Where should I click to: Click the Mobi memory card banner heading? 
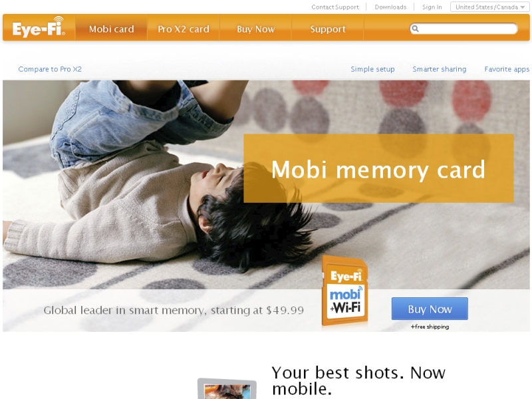click(x=378, y=170)
